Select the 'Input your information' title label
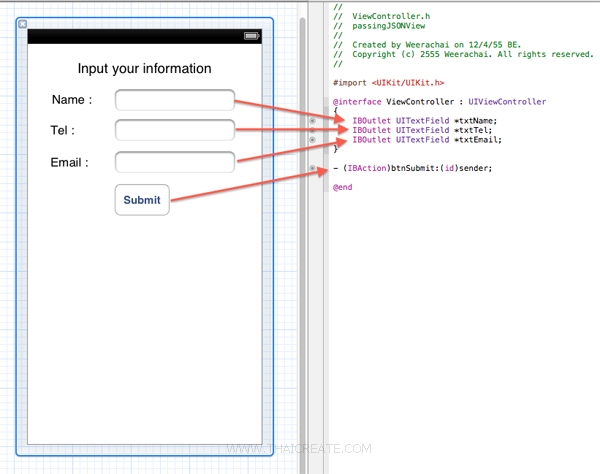 (144, 69)
